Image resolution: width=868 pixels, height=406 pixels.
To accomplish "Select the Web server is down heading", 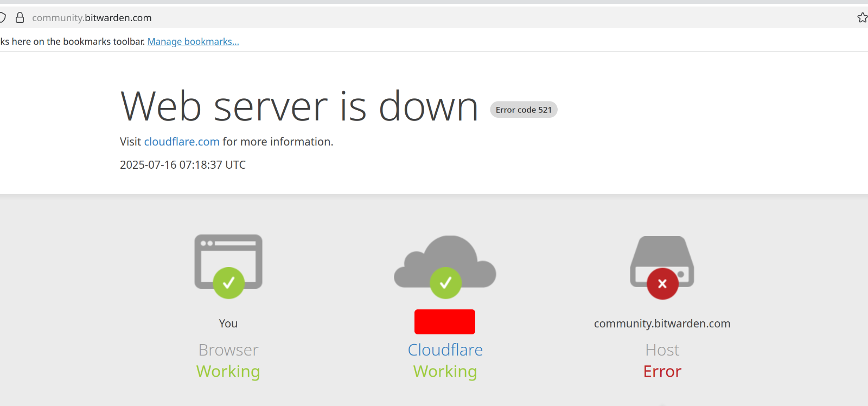I will pyautogui.click(x=299, y=106).
